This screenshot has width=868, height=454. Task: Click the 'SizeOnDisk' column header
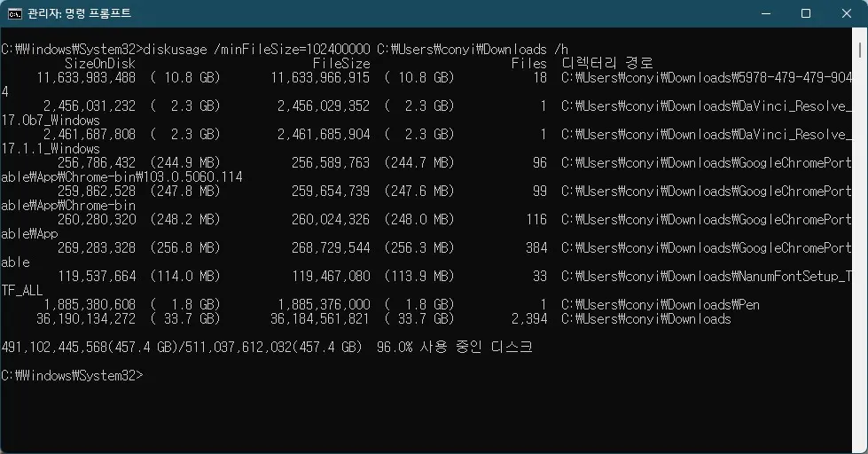(99, 64)
